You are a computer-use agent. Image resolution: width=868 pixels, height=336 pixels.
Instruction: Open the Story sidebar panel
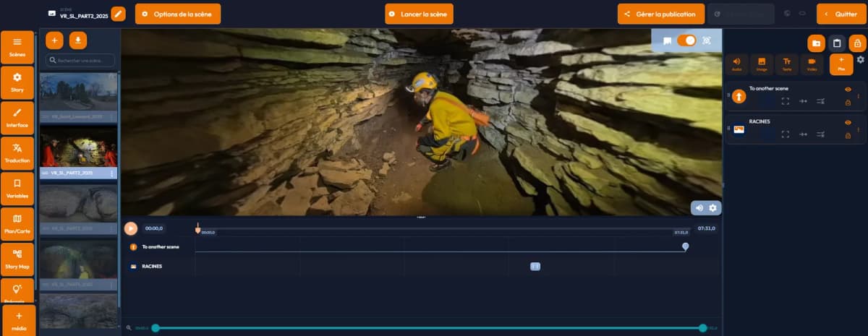pyautogui.click(x=17, y=82)
